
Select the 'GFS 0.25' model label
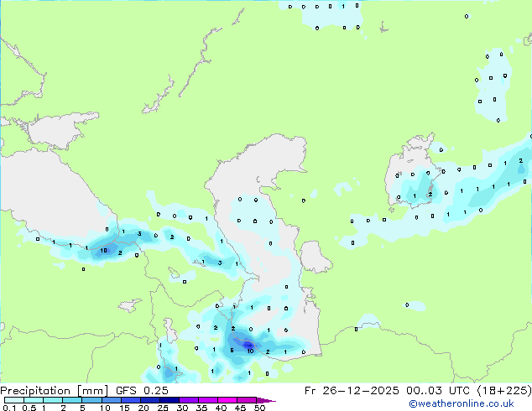pos(142,391)
